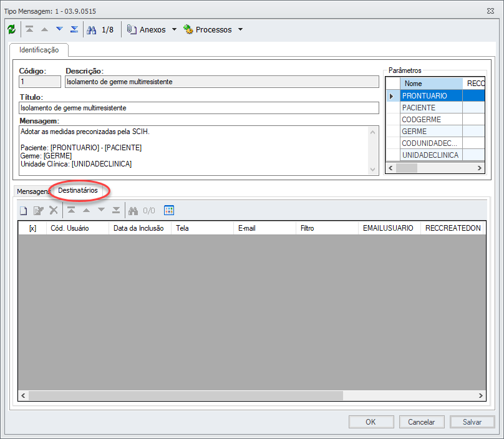Click the green refresh icon

[12, 29]
